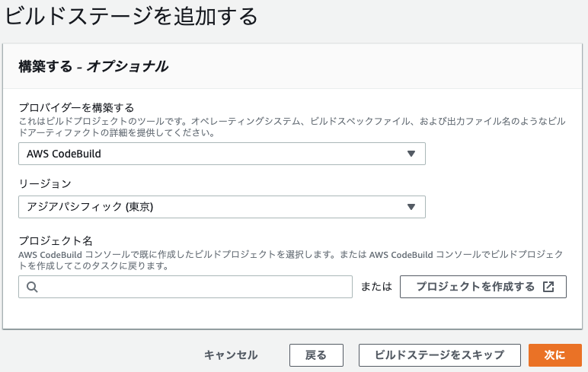Viewport: 588px width, 372px height.
Task: Click ビルドステージをスキップ button
Action: 439,355
